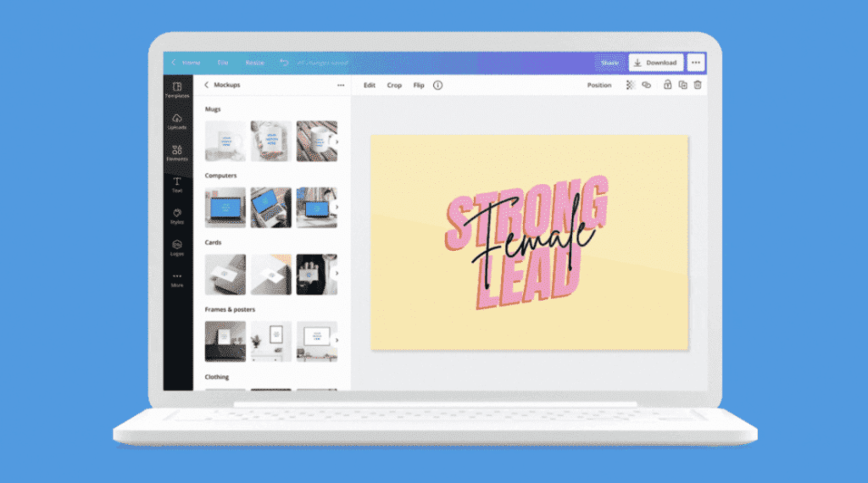Select third Computers monitor mockup
This screenshot has width=868, height=483.
317,208
